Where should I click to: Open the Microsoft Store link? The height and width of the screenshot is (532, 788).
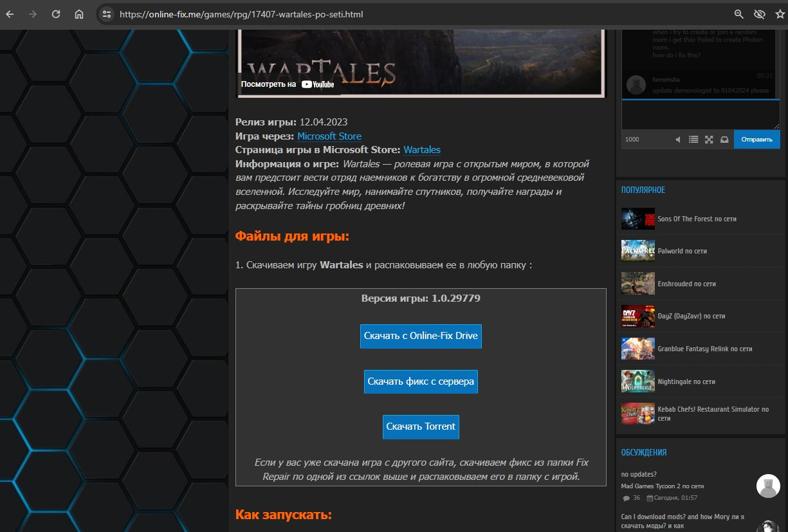coord(329,136)
